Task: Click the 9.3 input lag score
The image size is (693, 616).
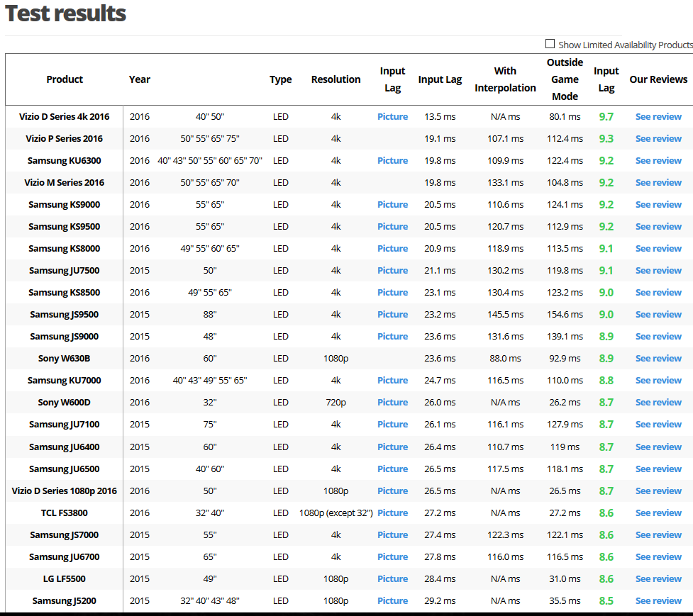Action: (606, 139)
